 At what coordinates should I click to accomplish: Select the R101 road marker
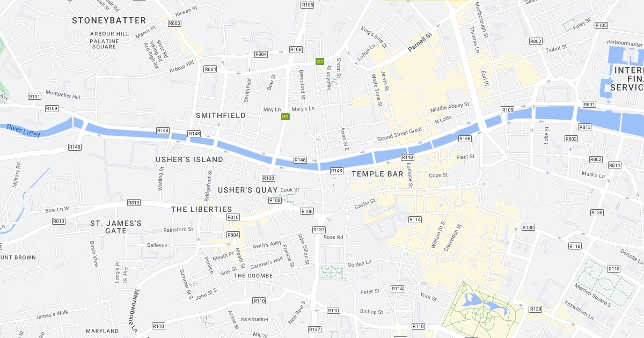click(35, 97)
